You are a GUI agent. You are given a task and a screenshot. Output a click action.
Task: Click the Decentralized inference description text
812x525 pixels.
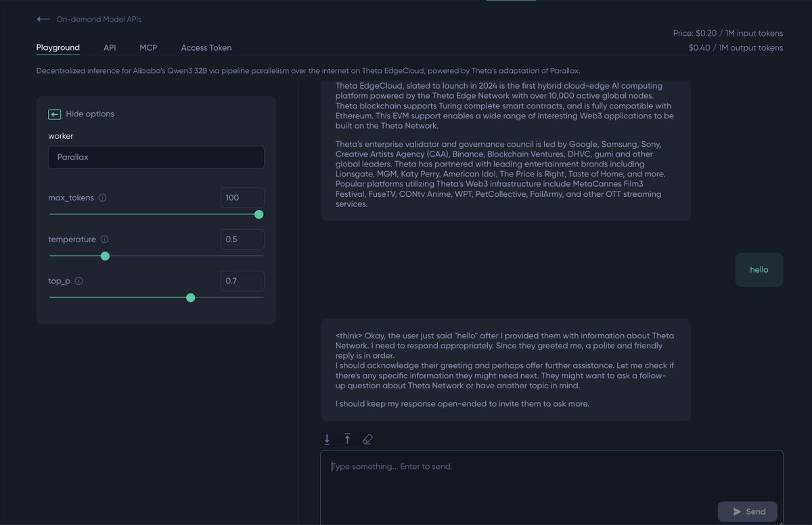[308, 71]
